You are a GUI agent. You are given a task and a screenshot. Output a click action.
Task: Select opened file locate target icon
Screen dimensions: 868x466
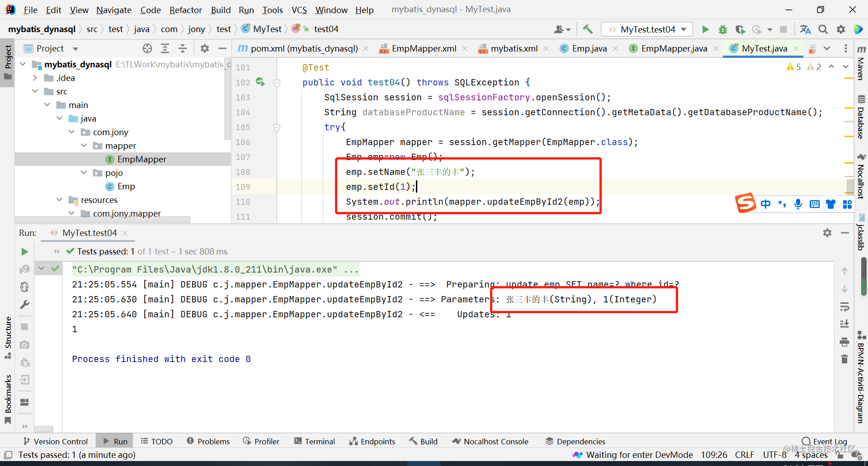[147, 48]
